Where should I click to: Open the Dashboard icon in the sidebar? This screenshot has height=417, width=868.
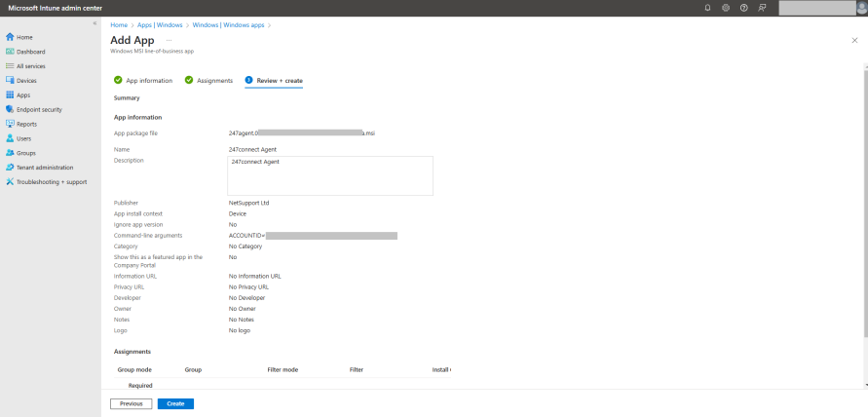coord(10,52)
